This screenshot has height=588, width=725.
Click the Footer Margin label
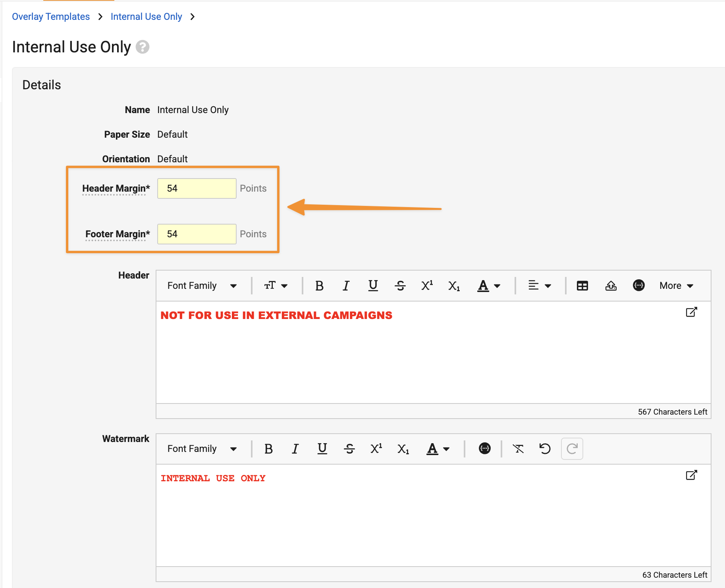tap(118, 234)
